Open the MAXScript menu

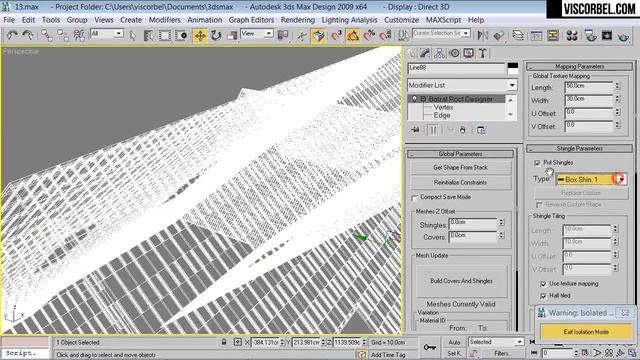click(x=443, y=20)
